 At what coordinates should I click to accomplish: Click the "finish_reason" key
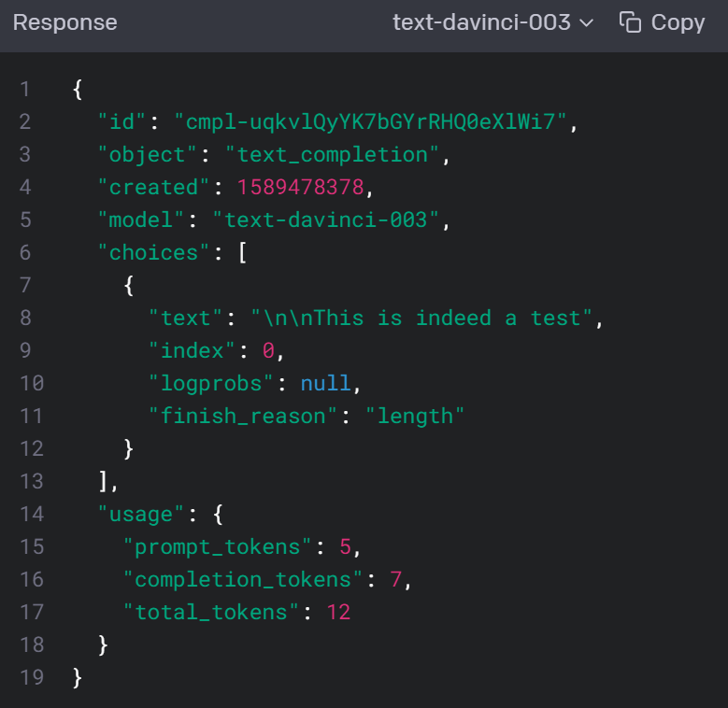(242, 417)
